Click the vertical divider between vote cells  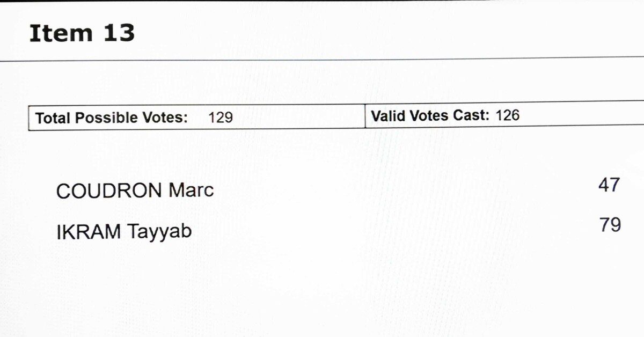365,116
